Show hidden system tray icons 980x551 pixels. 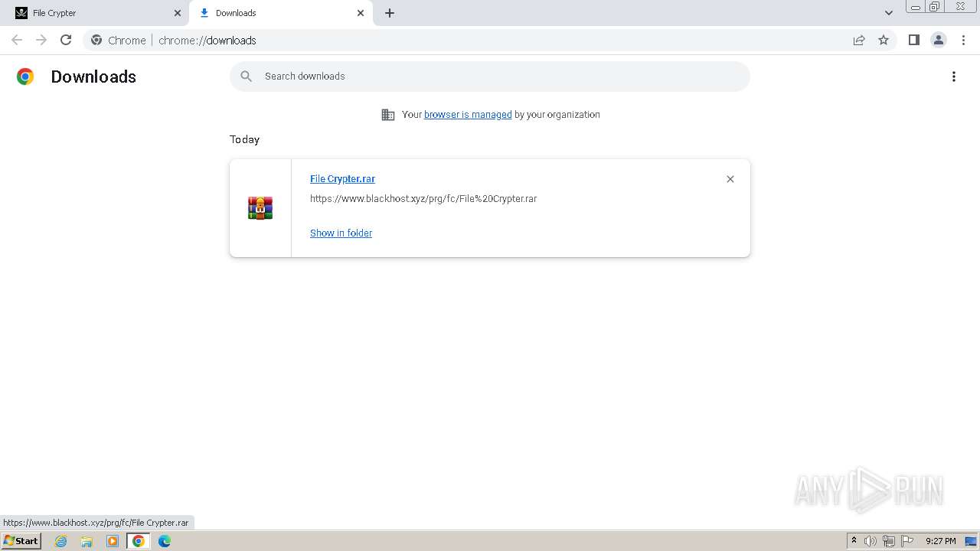854,541
